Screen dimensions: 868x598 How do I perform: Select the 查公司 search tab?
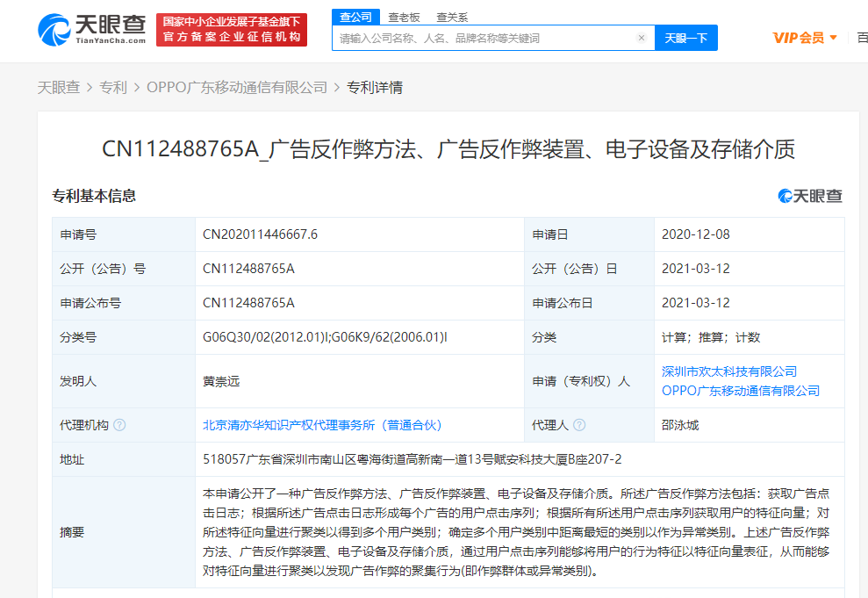(356, 18)
